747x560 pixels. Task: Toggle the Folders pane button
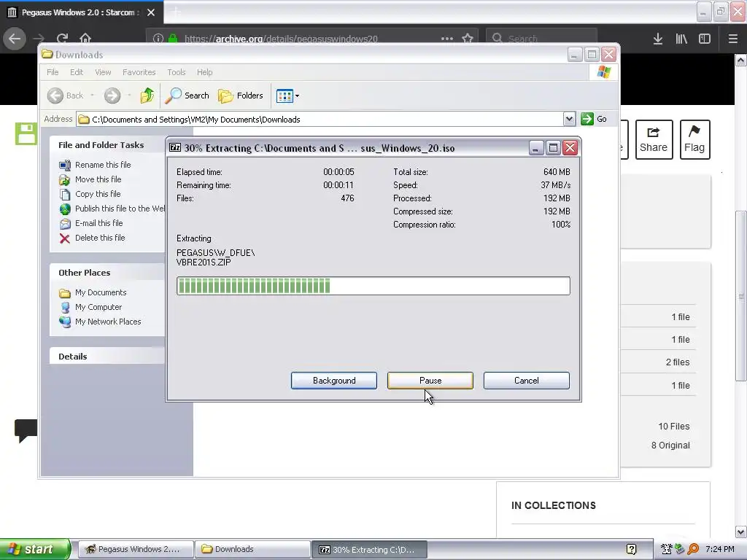[241, 96]
